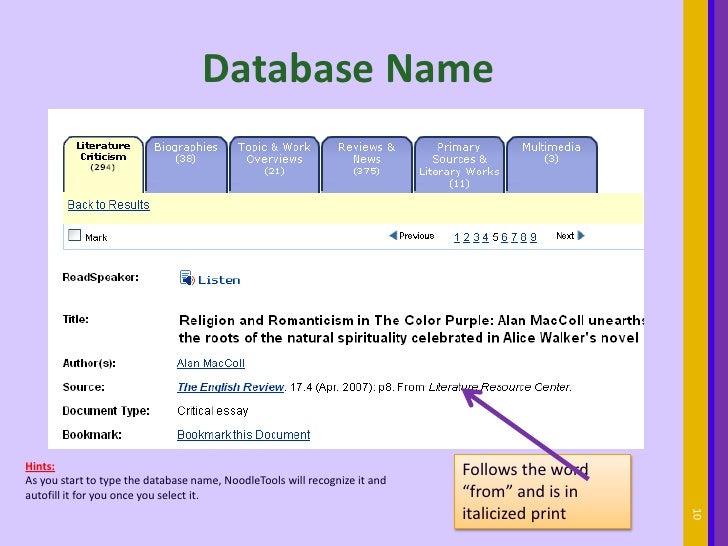Click the current page number 5
728x546 pixels.
pos(495,237)
